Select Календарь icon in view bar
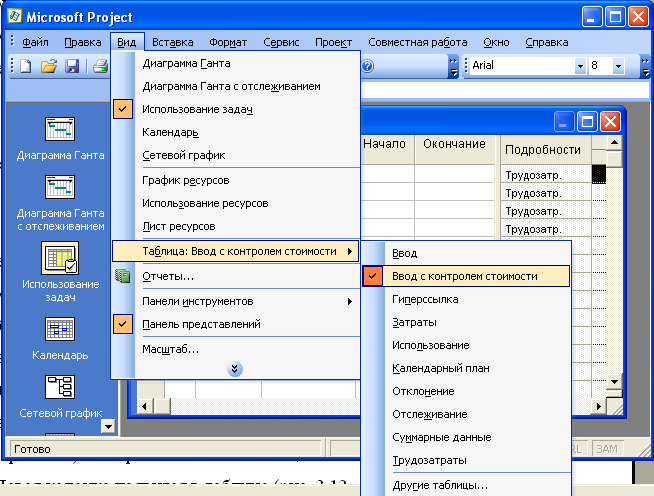The width and height of the screenshot is (654, 496). [x=60, y=329]
